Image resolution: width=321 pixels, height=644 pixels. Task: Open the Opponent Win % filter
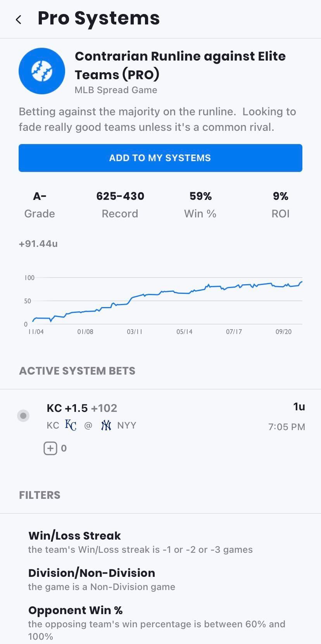click(76, 610)
